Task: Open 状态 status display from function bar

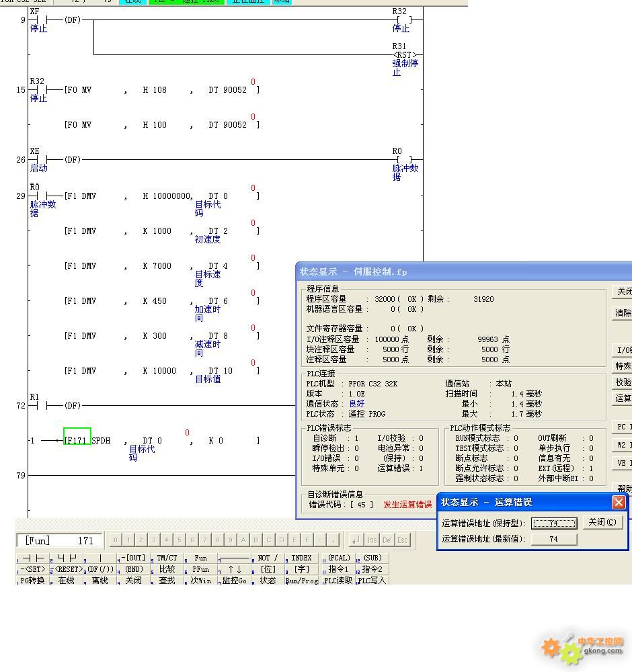Action: click(x=268, y=581)
